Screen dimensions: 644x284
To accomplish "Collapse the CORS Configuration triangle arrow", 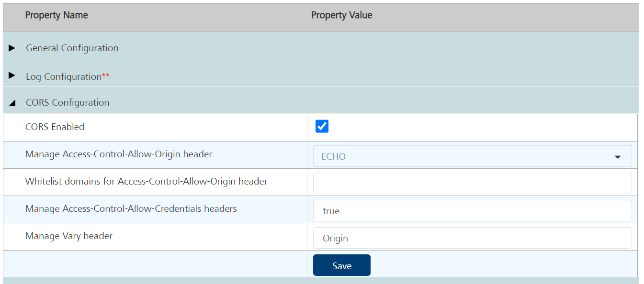I will tap(12, 103).
